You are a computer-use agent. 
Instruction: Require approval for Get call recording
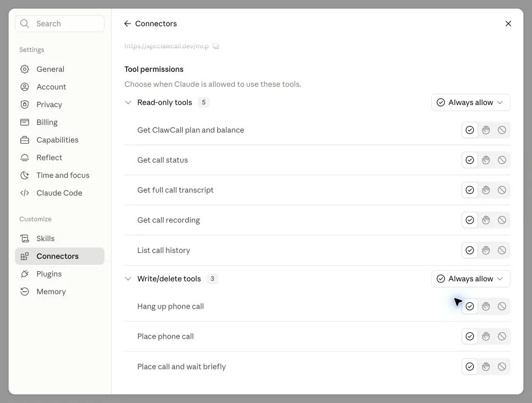click(486, 220)
